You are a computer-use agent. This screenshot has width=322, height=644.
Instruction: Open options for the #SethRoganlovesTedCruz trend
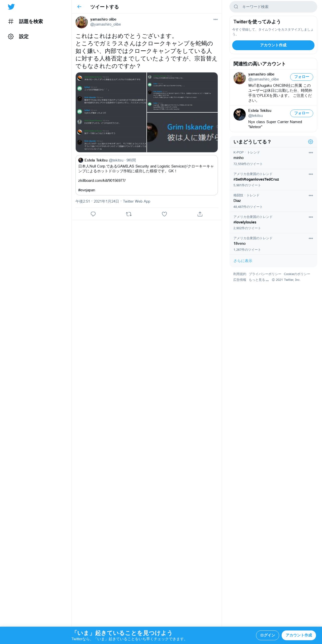point(311,174)
